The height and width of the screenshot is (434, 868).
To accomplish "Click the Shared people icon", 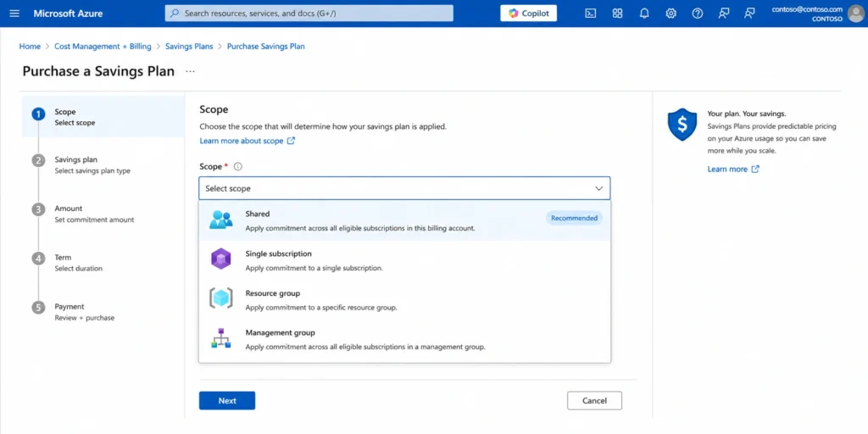I will click(x=221, y=220).
